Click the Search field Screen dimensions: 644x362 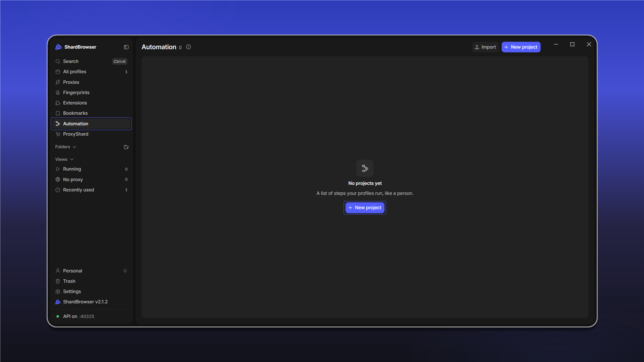(x=91, y=61)
